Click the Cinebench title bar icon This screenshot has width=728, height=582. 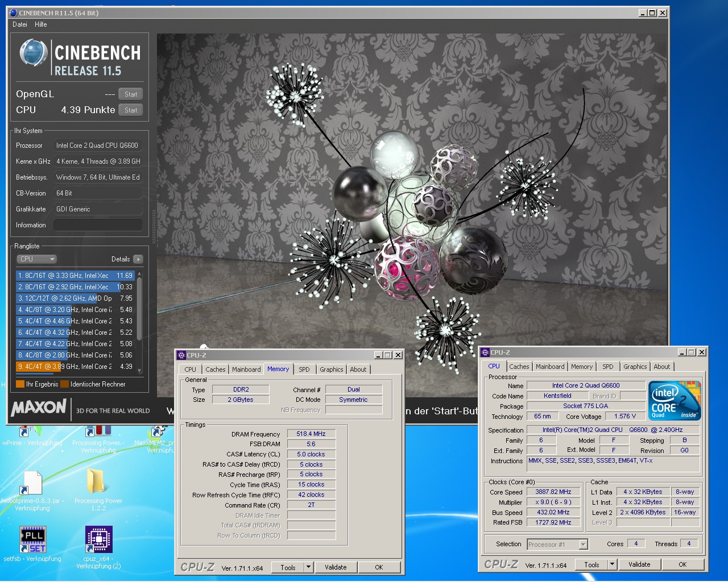(14, 13)
